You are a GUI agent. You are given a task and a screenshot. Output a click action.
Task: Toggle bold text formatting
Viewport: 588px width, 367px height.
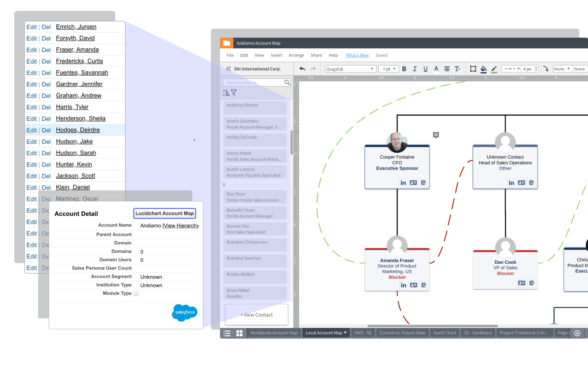[x=404, y=69]
